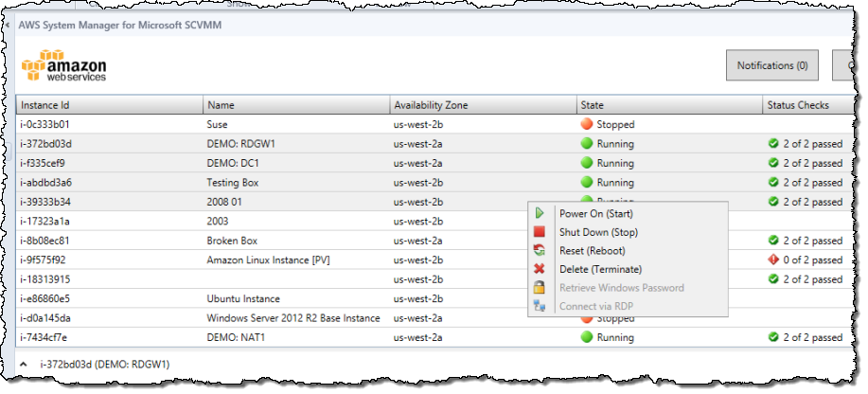
Task: Sort by the Status Checks column header
Action: click(x=808, y=105)
